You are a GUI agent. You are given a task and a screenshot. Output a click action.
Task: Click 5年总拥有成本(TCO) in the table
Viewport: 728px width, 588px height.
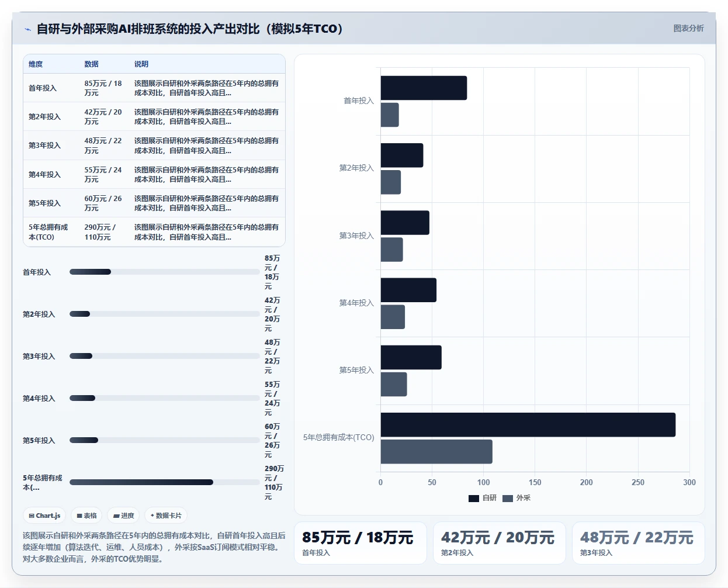click(48, 232)
